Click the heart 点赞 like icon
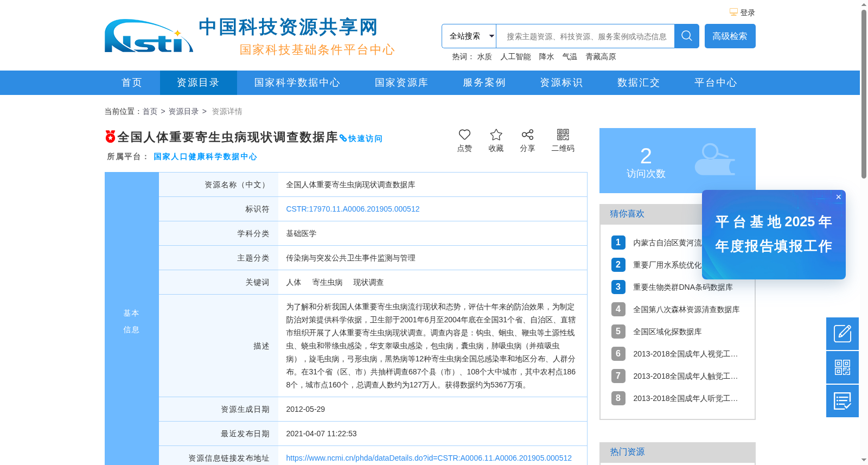This screenshot has width=868, height=465. click(x=464, y=135)
